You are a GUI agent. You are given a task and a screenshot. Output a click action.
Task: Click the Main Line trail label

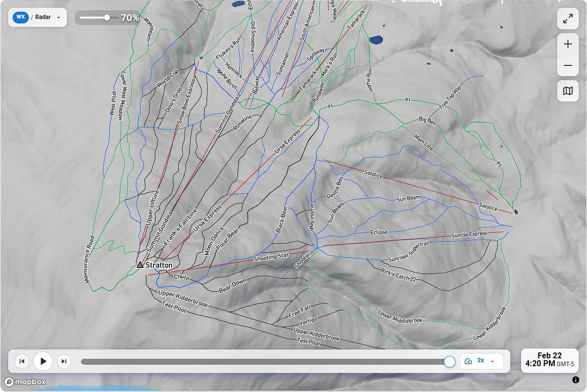click(423, 143)
